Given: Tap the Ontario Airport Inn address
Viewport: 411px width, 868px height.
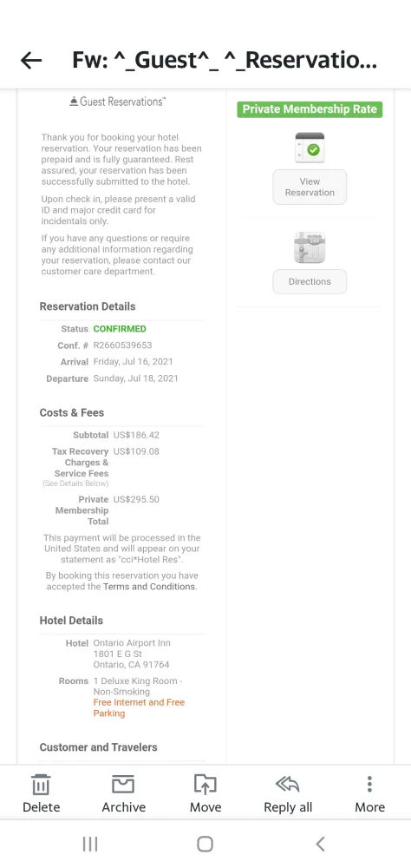Looking at the screenshot, I should point(132,654).
